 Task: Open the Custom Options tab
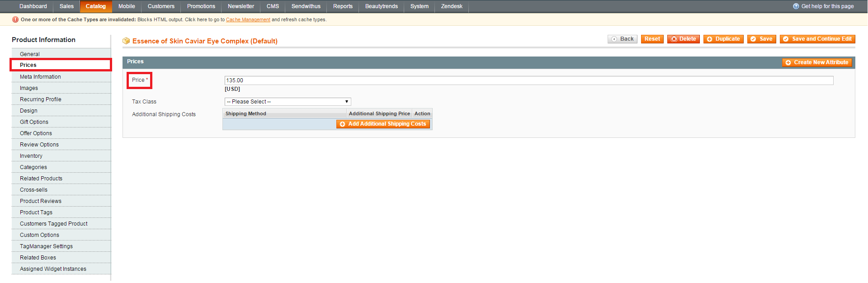[61, 235]
